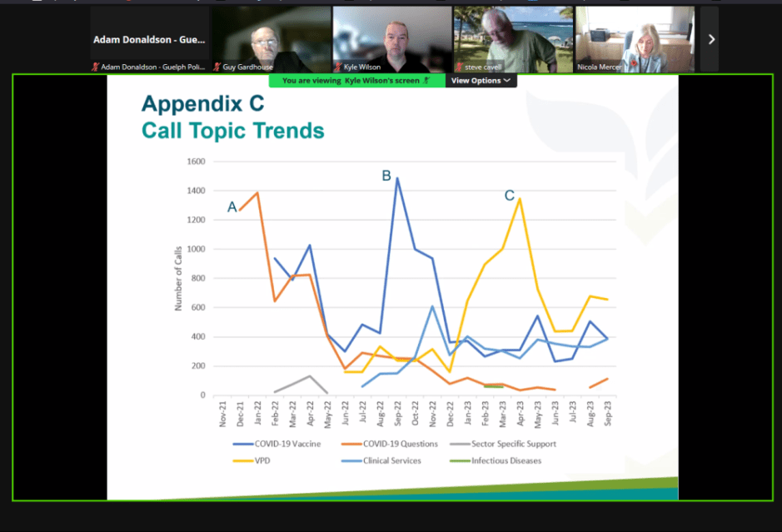Click the 'You are viewing Kyle Wilson's screen' banner
The image size is (782, 532).
356,81
